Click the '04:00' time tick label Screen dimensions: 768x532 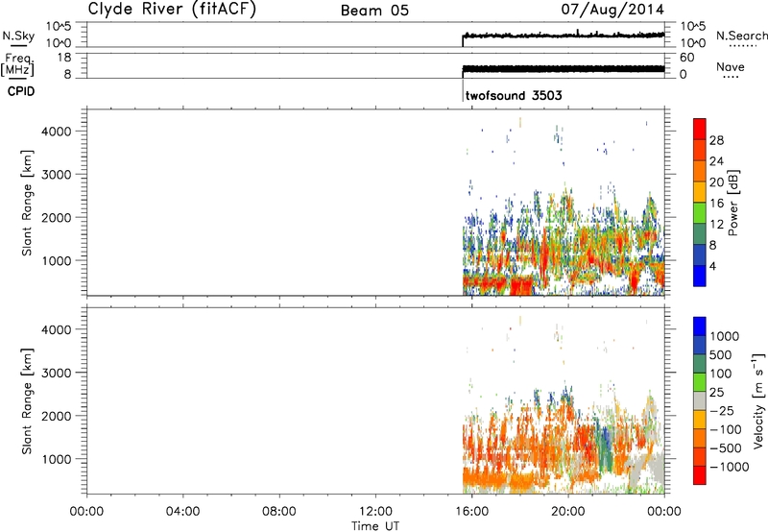(x=183, y=512)
